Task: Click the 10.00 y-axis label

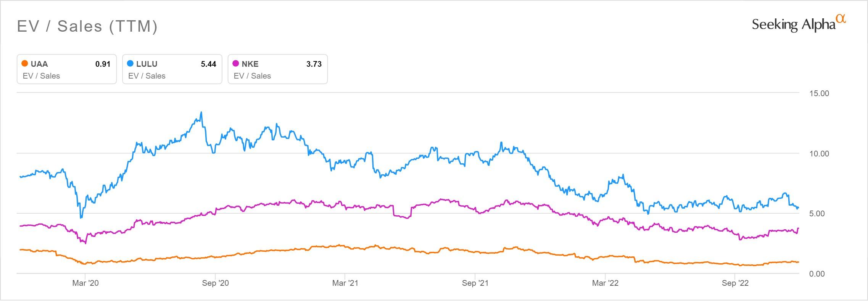Action: click(x=819, y=154)
